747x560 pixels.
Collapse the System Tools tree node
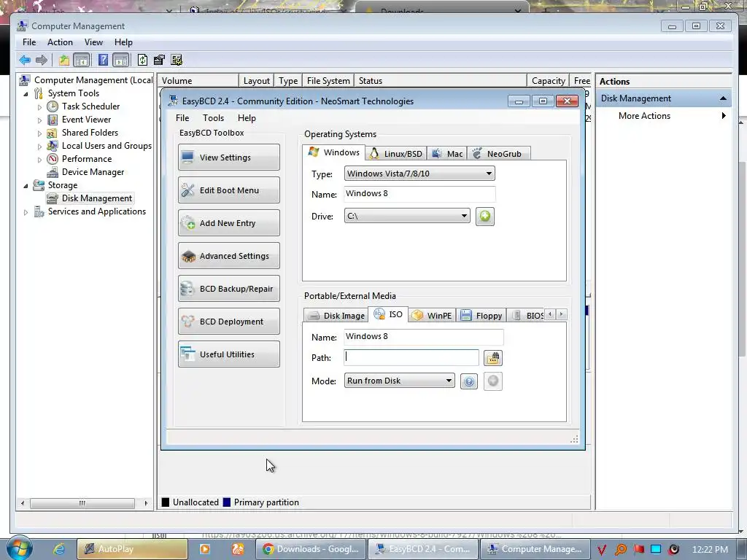[26, 94]
